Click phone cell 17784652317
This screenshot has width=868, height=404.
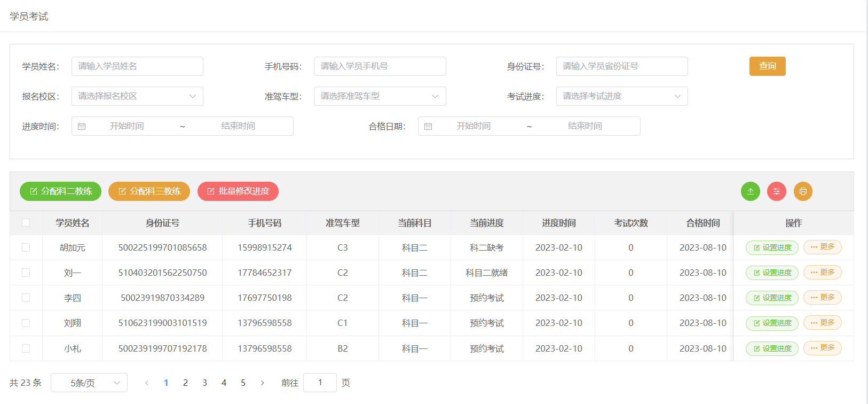(x=265, y=273)
